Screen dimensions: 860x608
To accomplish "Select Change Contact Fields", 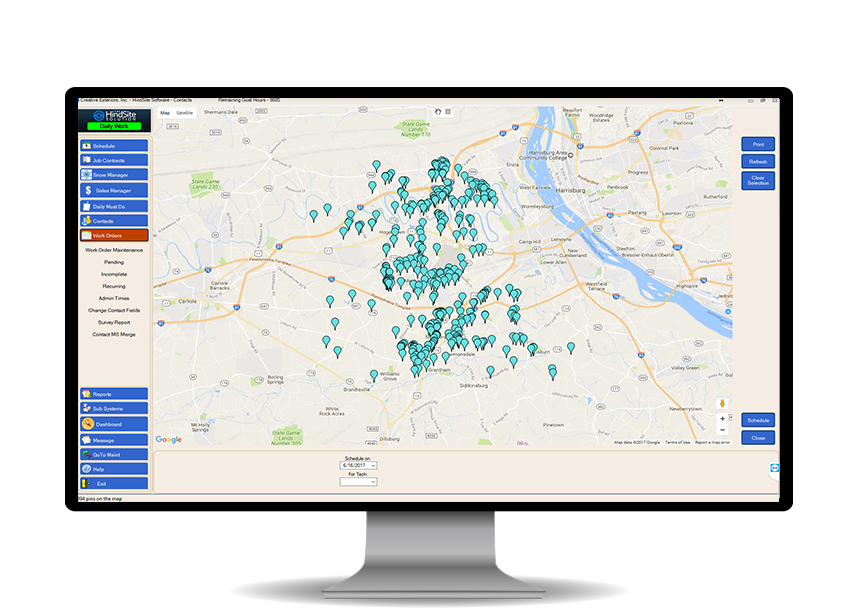I will (x=114, y=310).
